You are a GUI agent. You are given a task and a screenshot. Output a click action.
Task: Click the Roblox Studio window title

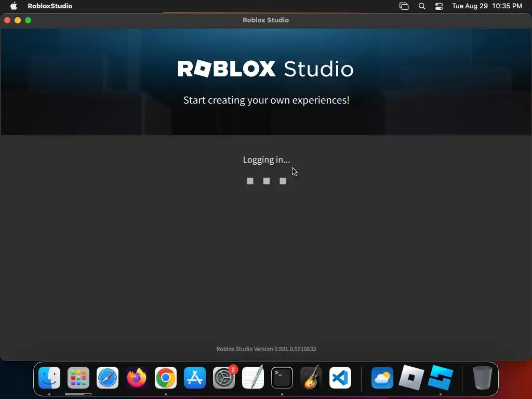[265, 20]
